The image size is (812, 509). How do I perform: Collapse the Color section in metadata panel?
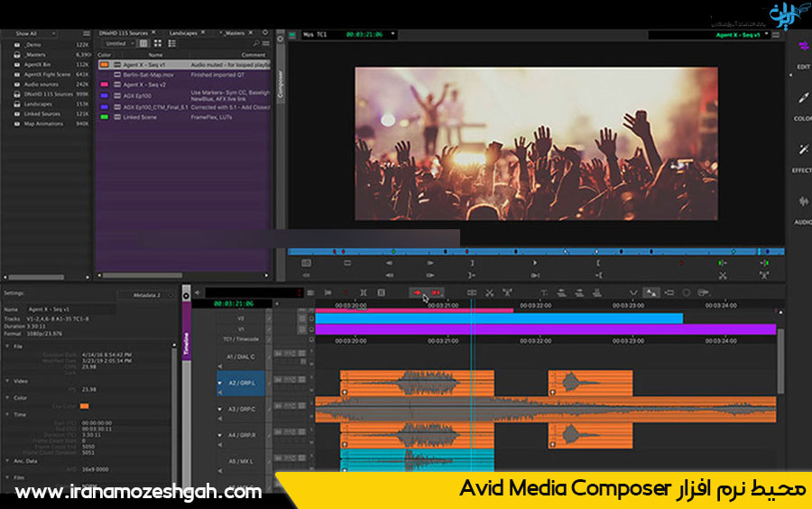coord(7,398)
